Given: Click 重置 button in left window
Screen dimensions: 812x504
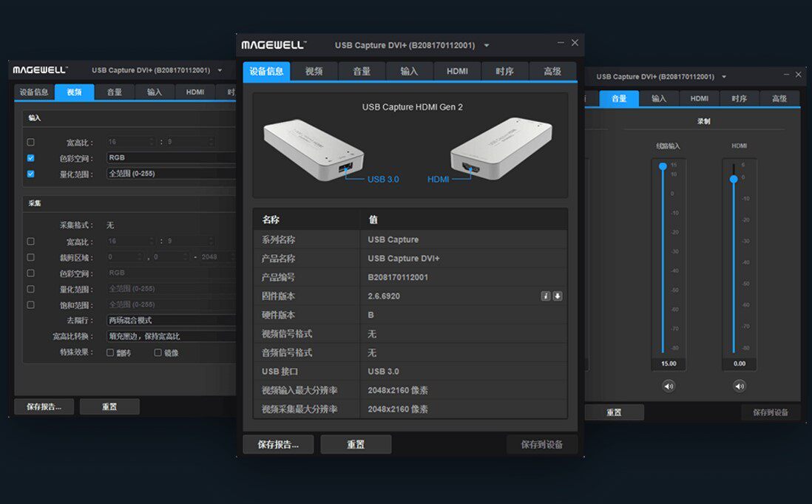Looking at the screenshot, I should click(109, 406).
